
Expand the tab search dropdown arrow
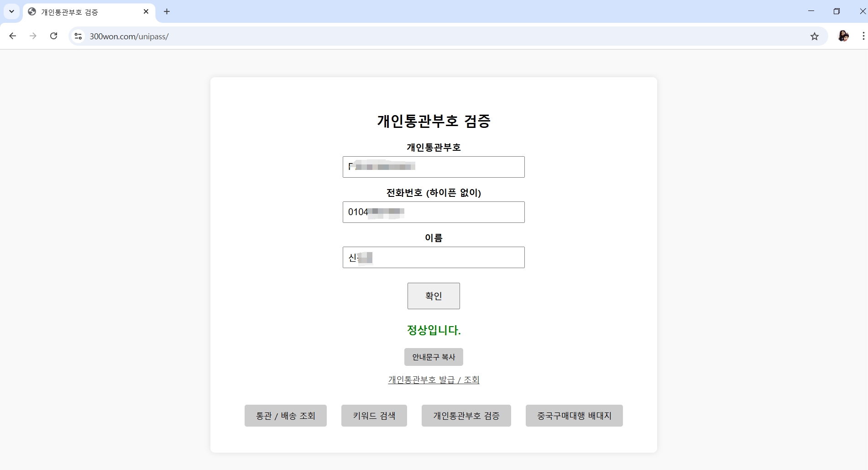point(12,11)
